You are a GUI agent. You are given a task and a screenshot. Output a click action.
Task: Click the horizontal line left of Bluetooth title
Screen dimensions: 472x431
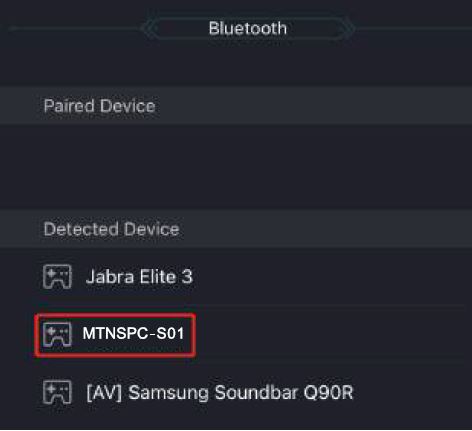click(x=74, y=29)
